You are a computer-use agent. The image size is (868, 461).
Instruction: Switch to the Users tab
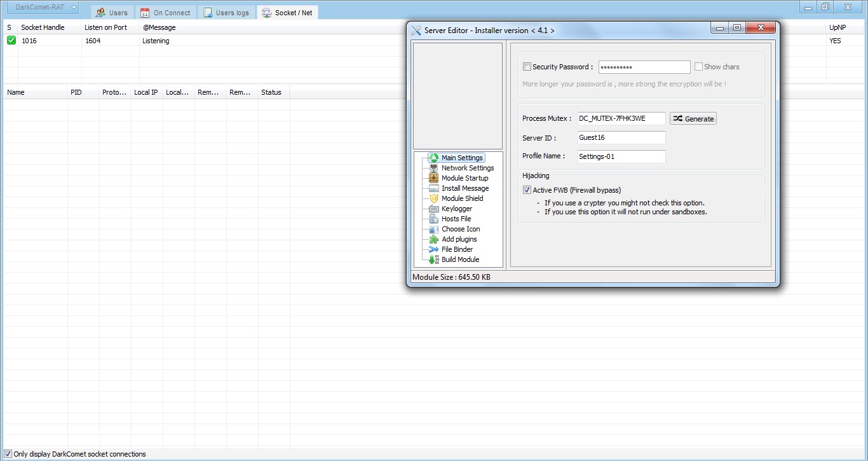coord(111,13)
